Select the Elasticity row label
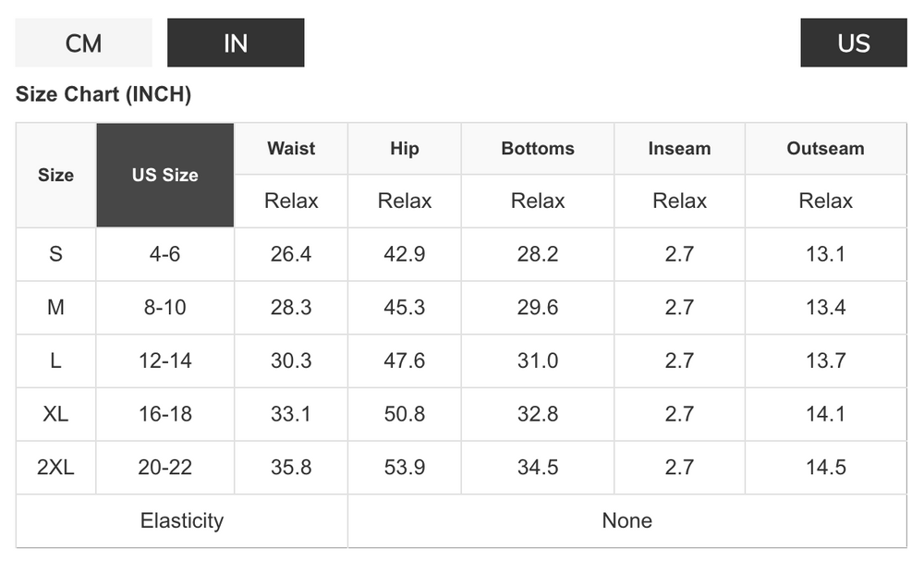This screenshot has height=562, width=924. tap(181, 520)
